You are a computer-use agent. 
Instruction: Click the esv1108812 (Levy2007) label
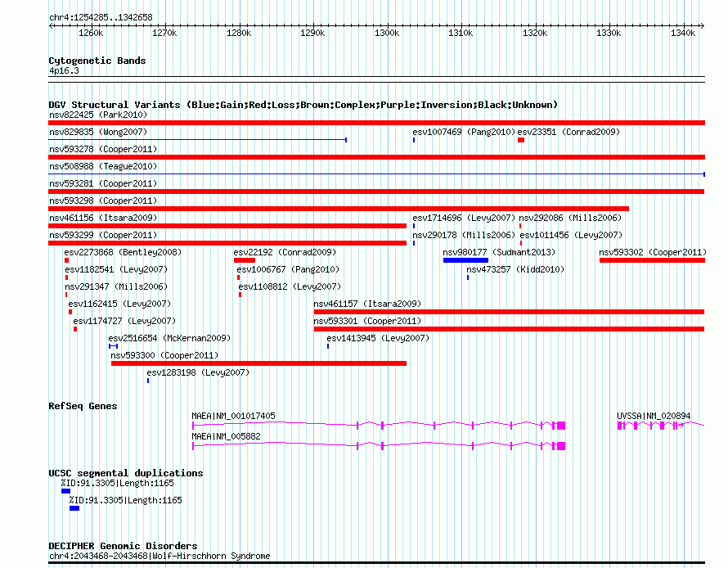pos(290,286)
